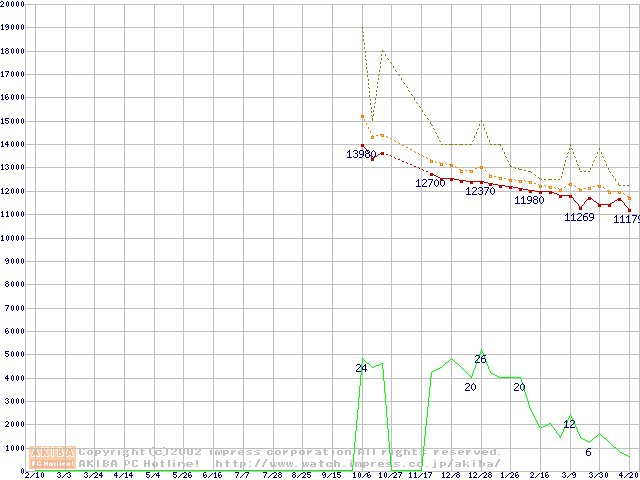
Task: Click the 5000 y-axis label
Action: 14,356
